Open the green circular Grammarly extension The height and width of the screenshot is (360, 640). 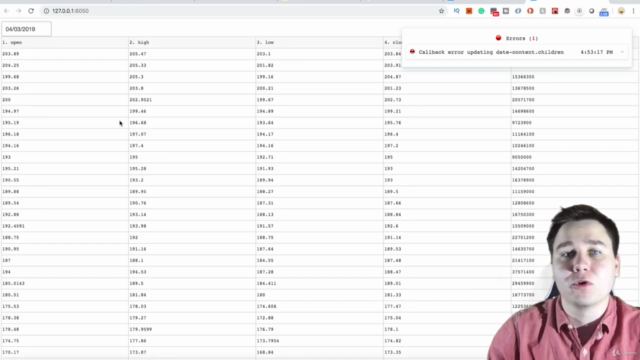(481, 11)
